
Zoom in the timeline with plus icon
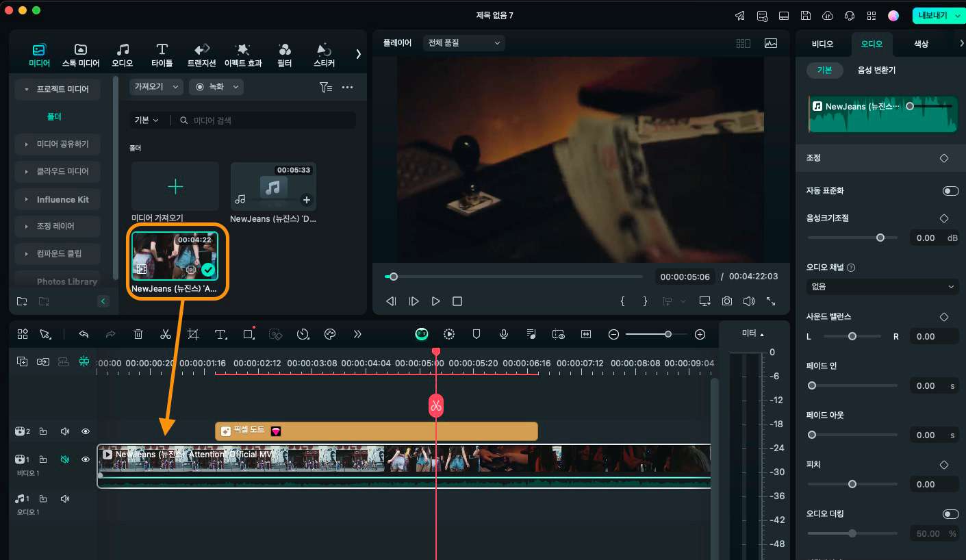[700, 334]
